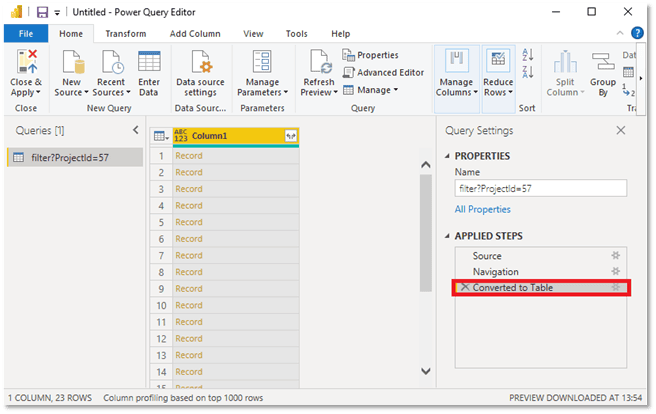Viewport: 656px width, 414px height.
Task: Show more ribbon commands arrow
Action: click(641, 78)
